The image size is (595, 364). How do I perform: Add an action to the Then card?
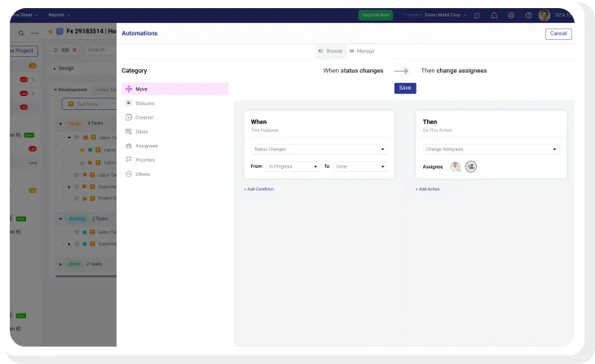click(x=428, y=189)
